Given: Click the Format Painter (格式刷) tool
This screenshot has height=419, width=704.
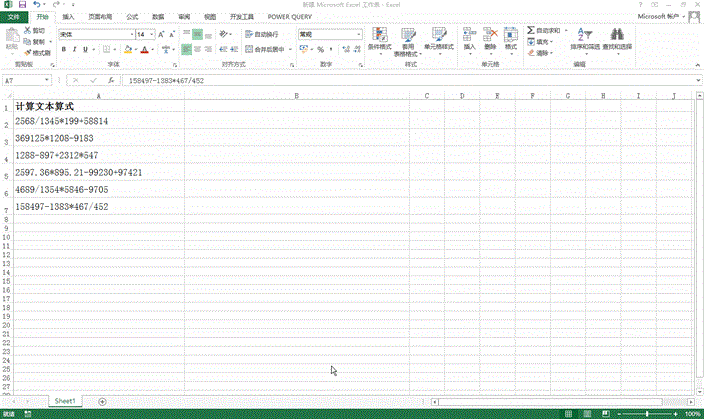Looking at the screenshot, I should tap(38, 52).
